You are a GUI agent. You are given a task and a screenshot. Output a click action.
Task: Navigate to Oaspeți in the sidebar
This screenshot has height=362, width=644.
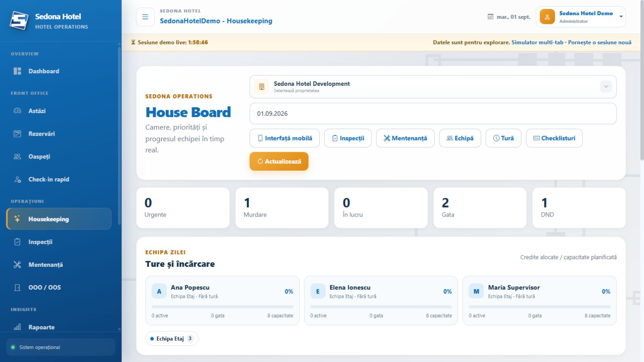59,157
